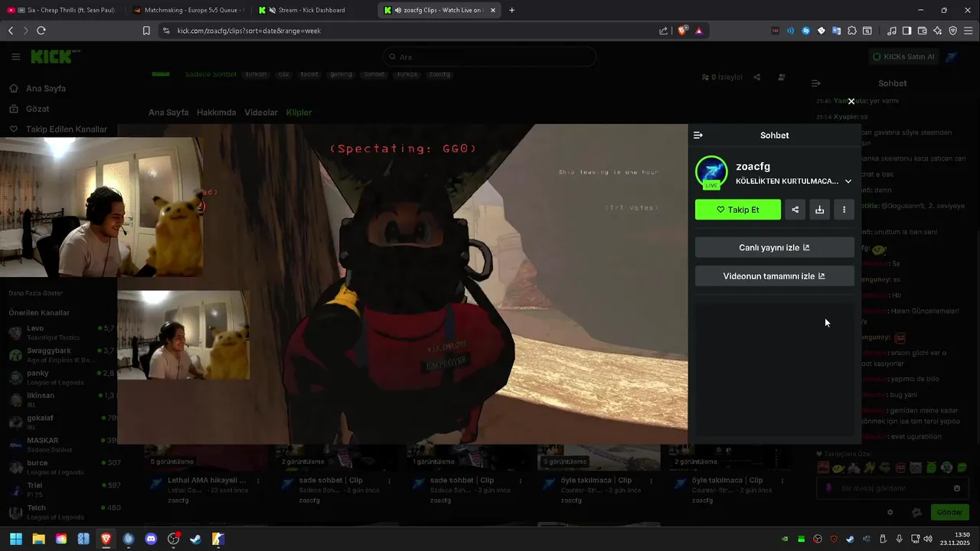Open the emoji picker in chat input
The height and width of the screenshot is (551, 980).
(957, 488)
